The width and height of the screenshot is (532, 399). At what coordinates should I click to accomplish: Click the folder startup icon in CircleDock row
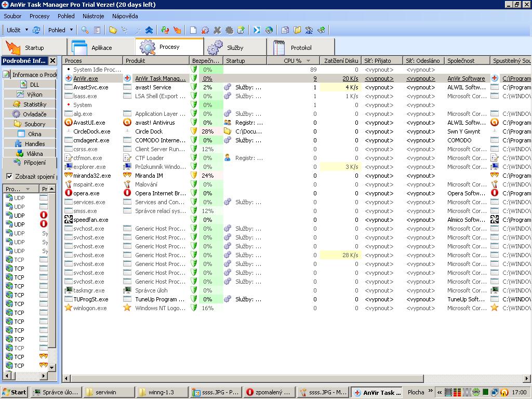pyautogui.click(x=228, y=131)
